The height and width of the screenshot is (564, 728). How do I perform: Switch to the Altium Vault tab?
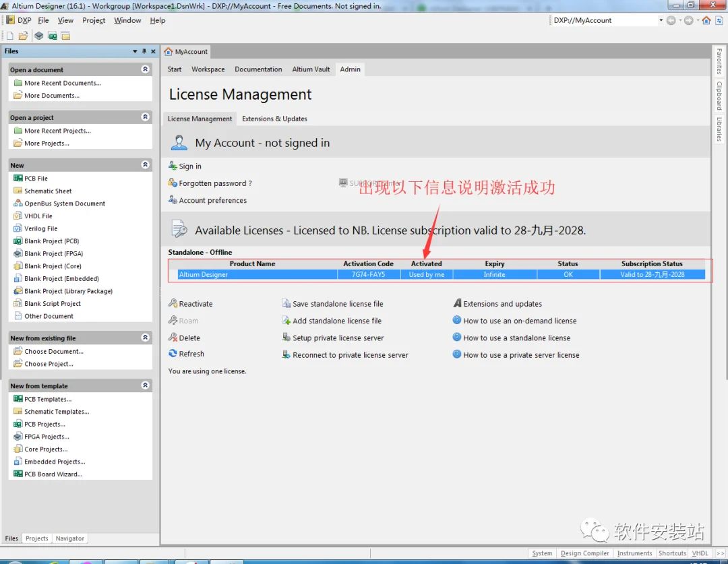point(311,69)
